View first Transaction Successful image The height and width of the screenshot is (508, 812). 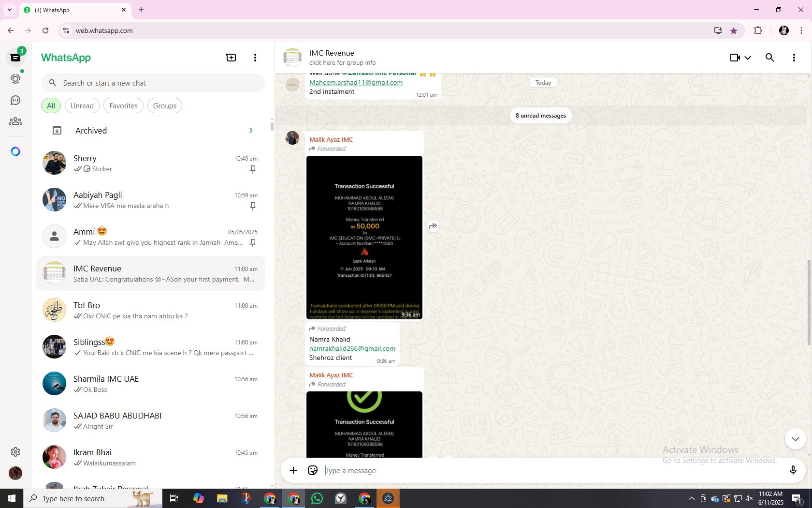click(x=364, y=238)
